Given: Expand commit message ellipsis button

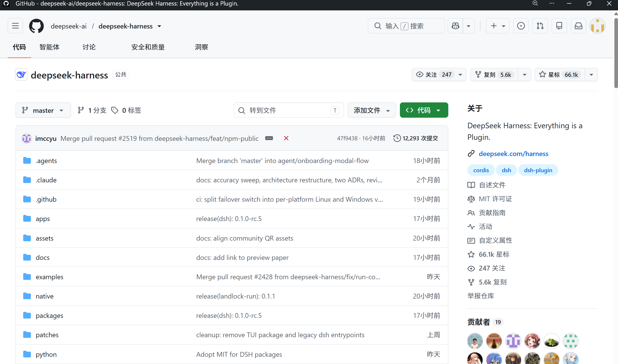Looking at the screenshot, I should (x=269, y=138).
